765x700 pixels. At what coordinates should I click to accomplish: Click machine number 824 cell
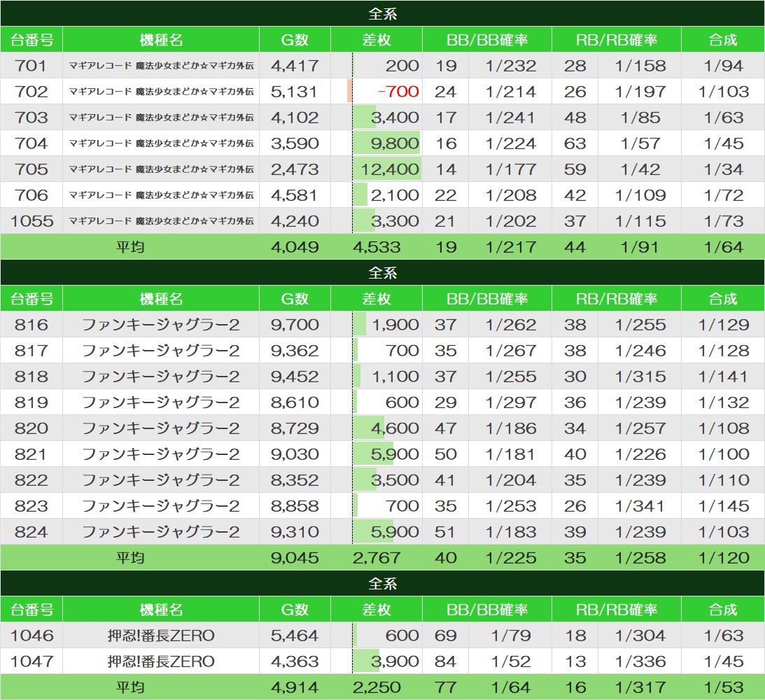coord(31,531)
